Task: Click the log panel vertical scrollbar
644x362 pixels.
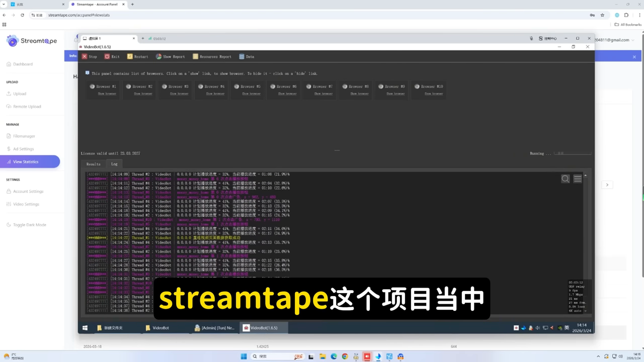Action: pos(586,244)
